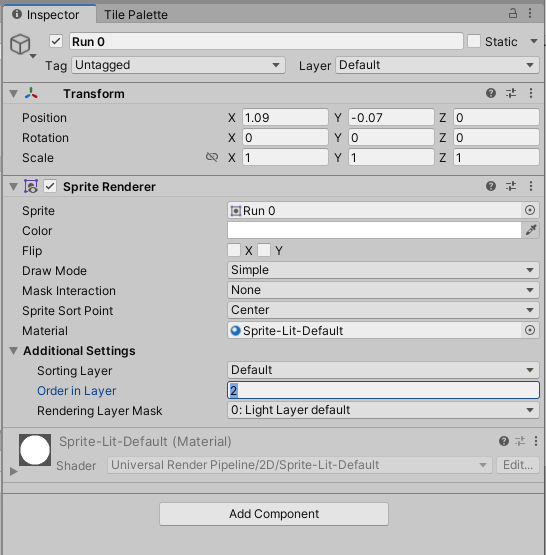This screenshot has width=546, height=555.
Task: Click the Order in Layer label
Action: (76, 391)
